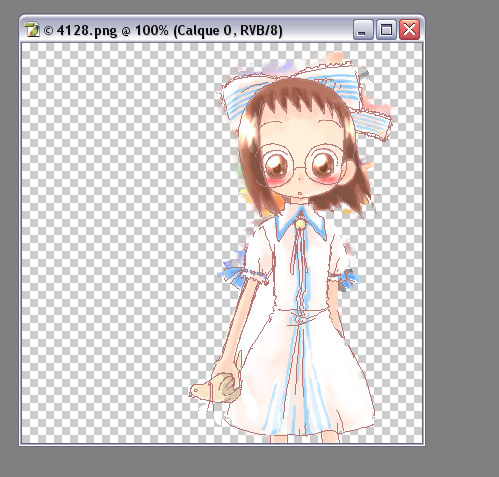
Task: Click the document icon in the title bar
Action: tap(32, 30)
